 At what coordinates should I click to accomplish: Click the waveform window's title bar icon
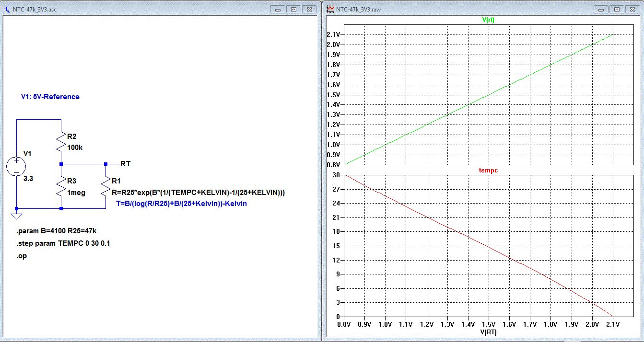pyautogui.click(x=330, y=9)
